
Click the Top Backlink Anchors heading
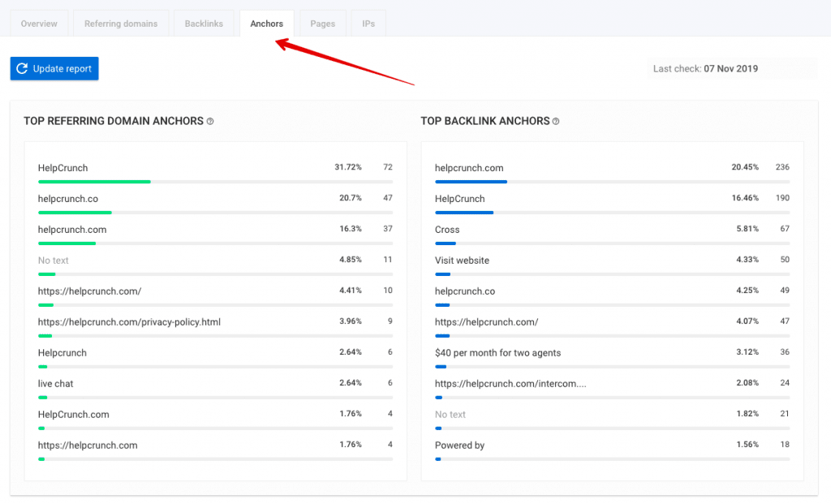485,121
